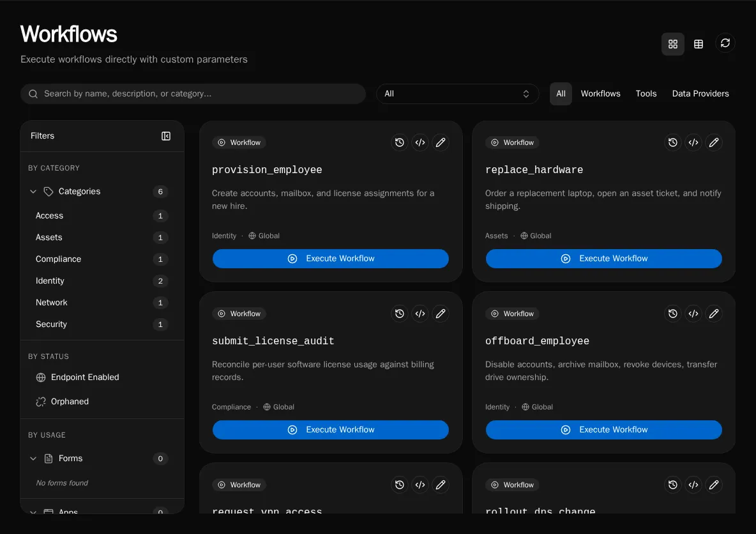The image size is (756, 534).
Task: Select the Workflows type tab
Action: point(600,94)
